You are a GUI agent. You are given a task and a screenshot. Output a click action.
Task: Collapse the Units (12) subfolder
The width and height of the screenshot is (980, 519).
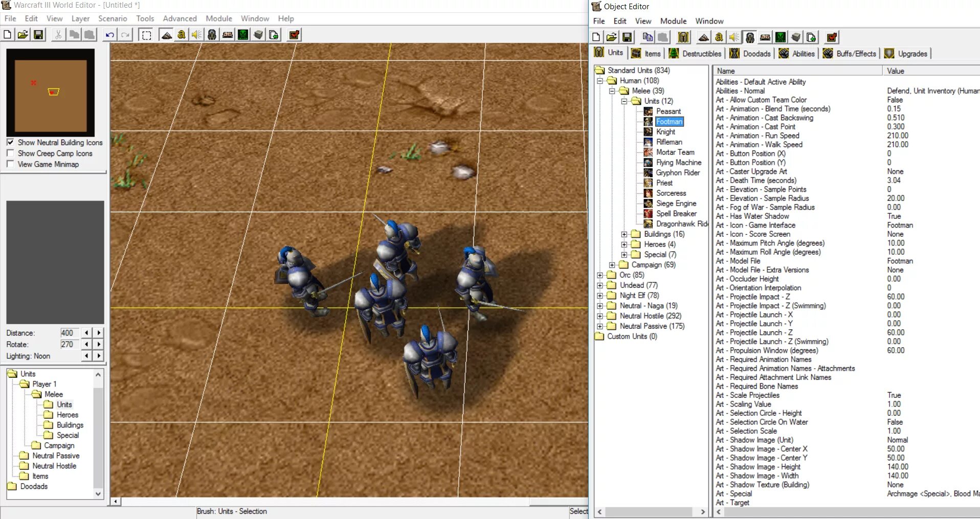(624, 101)
